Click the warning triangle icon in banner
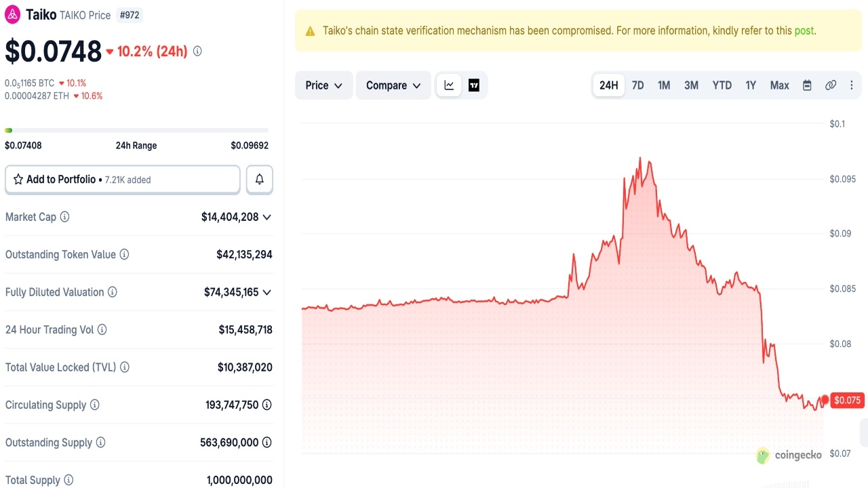The image size is (868, 488). [311, 31]
